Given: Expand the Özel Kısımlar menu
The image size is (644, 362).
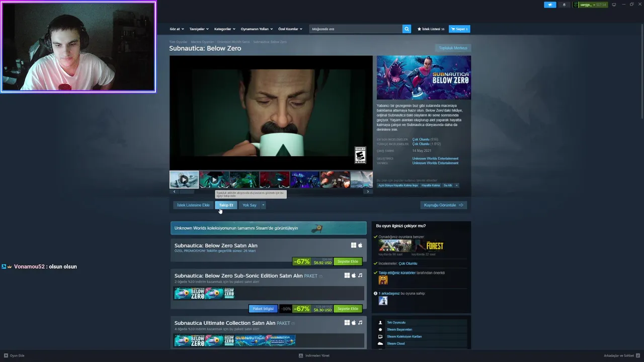Looking at the screenshot, I should [x=290, y=29].
